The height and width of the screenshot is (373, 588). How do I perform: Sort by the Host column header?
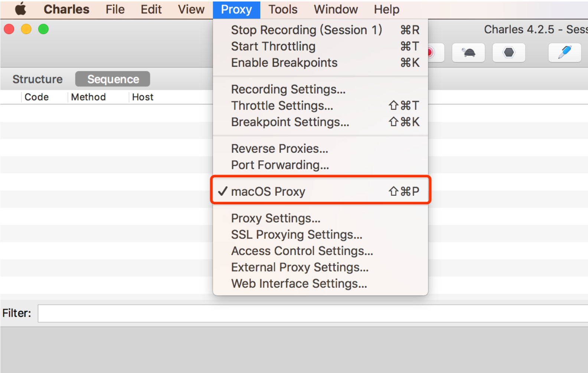tap(143, 97)
